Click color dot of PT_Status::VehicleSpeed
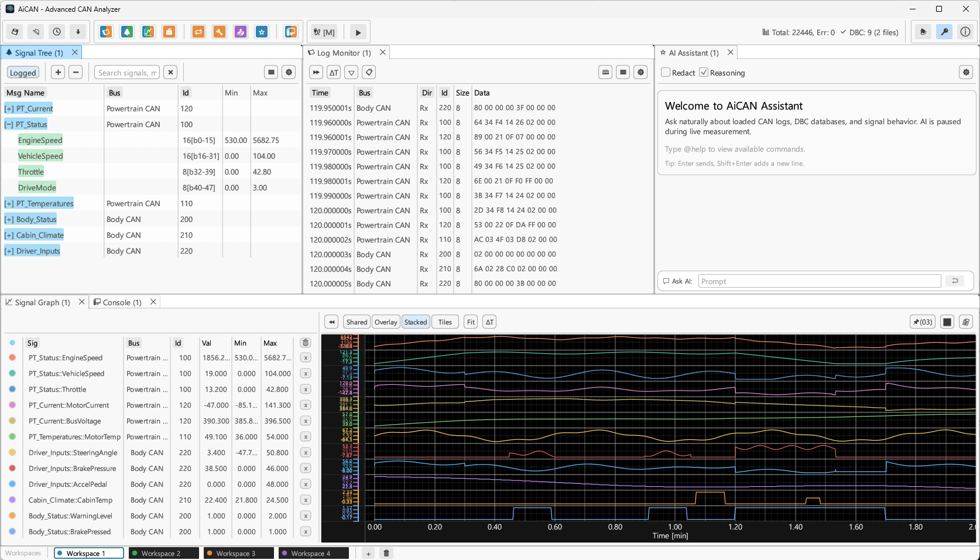Screen dimensions: 980x560 (12, 374)
